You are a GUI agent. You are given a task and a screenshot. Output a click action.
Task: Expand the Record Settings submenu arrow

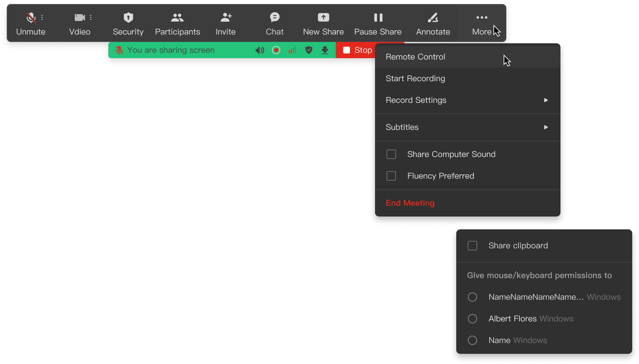(x=546, y=100)
